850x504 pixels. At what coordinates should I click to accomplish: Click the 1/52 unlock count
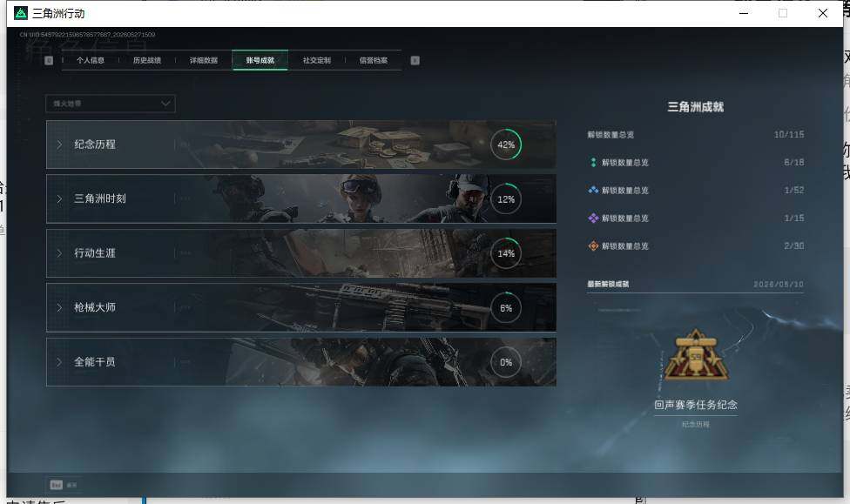[794, 191]
